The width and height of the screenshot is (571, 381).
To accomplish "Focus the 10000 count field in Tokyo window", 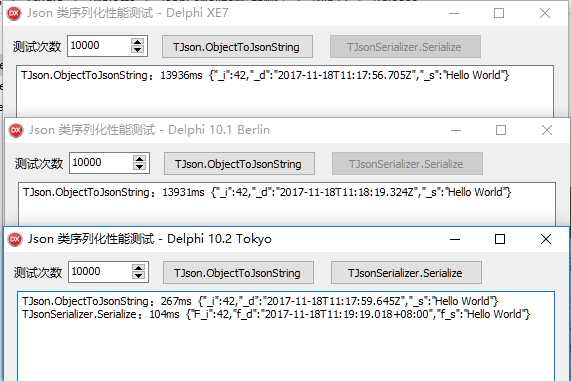I will 100,272.
